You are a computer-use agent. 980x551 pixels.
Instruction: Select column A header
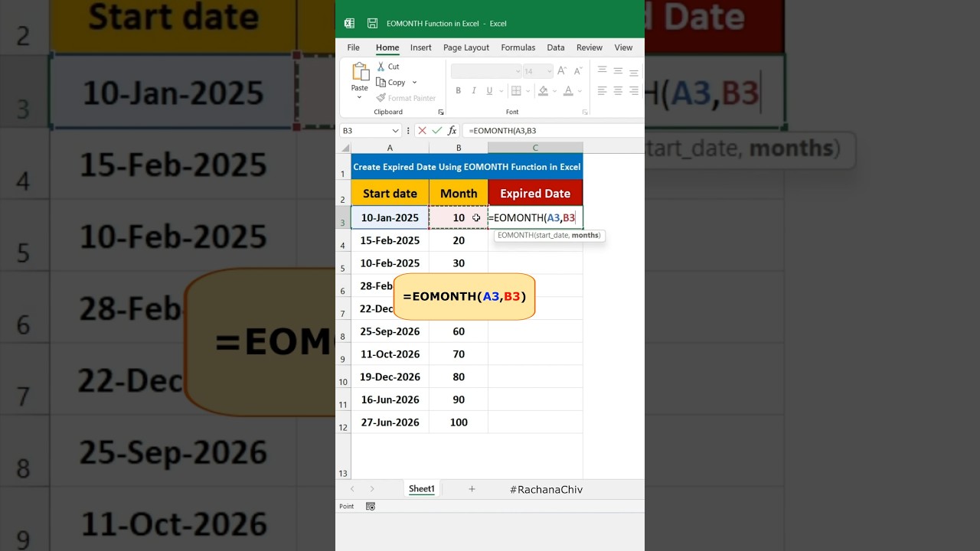click(x=390, y=148)
